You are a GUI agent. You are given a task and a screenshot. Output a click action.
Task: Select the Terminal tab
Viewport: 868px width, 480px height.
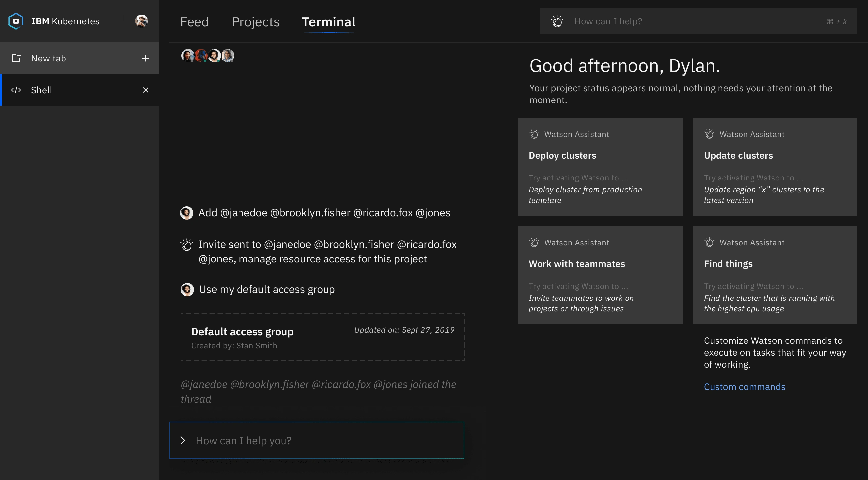click(x=328, y=22)
